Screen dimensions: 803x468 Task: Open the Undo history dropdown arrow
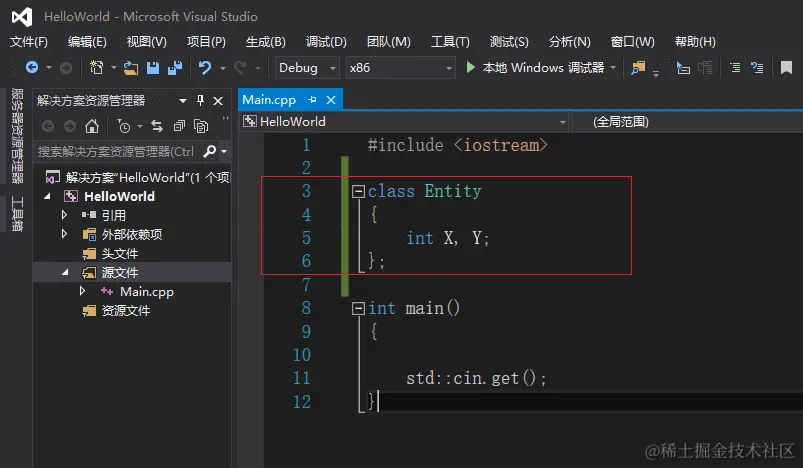(223, 68)
